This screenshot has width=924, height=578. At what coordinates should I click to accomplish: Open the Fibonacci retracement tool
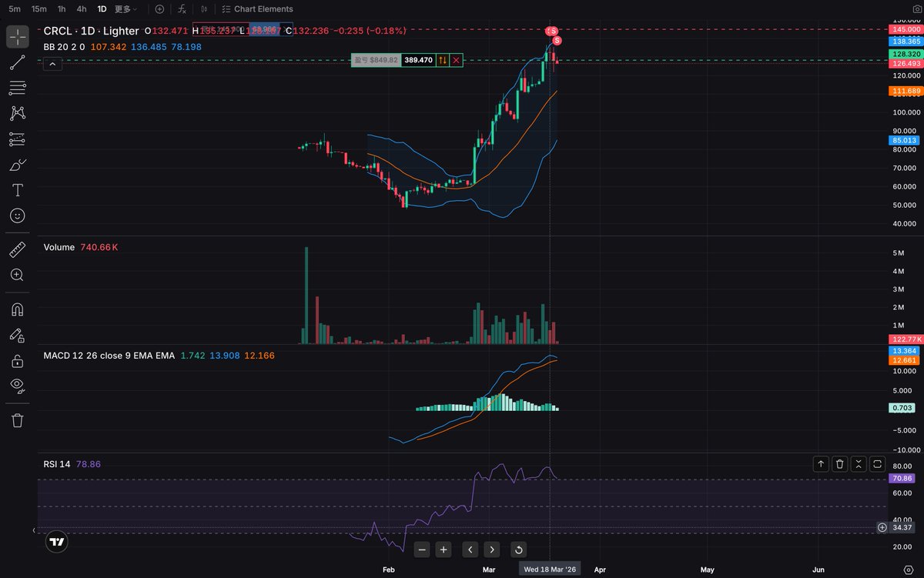(17, 88)
